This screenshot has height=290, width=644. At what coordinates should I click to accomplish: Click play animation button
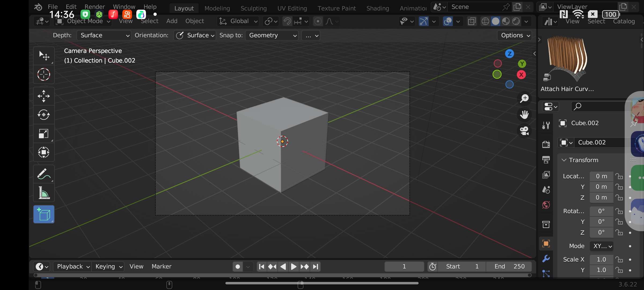294,267
